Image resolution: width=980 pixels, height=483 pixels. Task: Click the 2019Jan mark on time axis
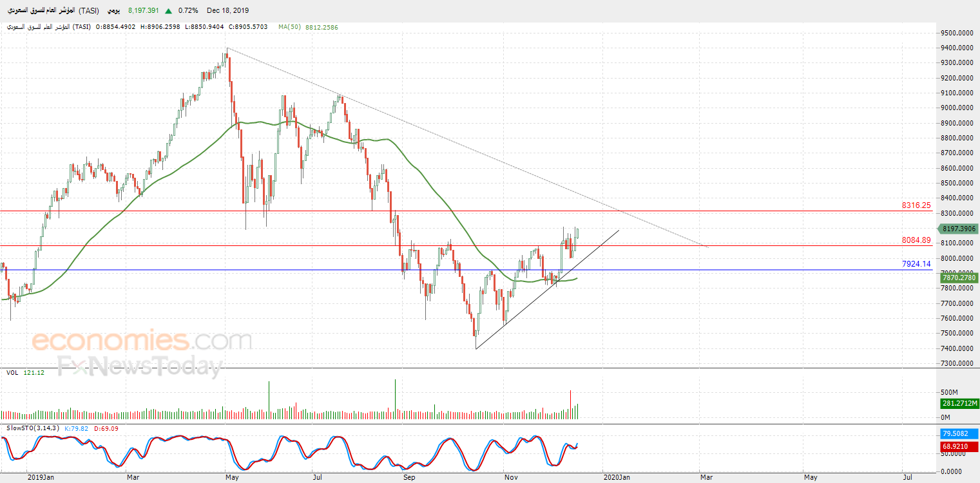click(x=41, y=477)
